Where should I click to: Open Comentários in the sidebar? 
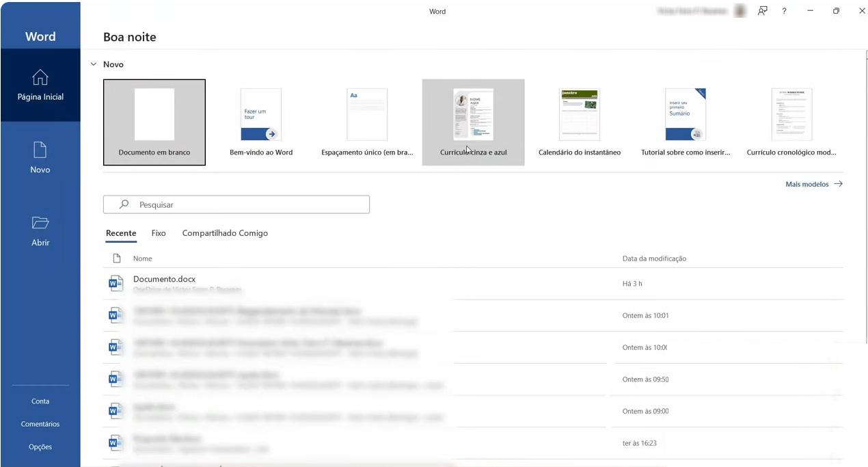tap(40, 424)
